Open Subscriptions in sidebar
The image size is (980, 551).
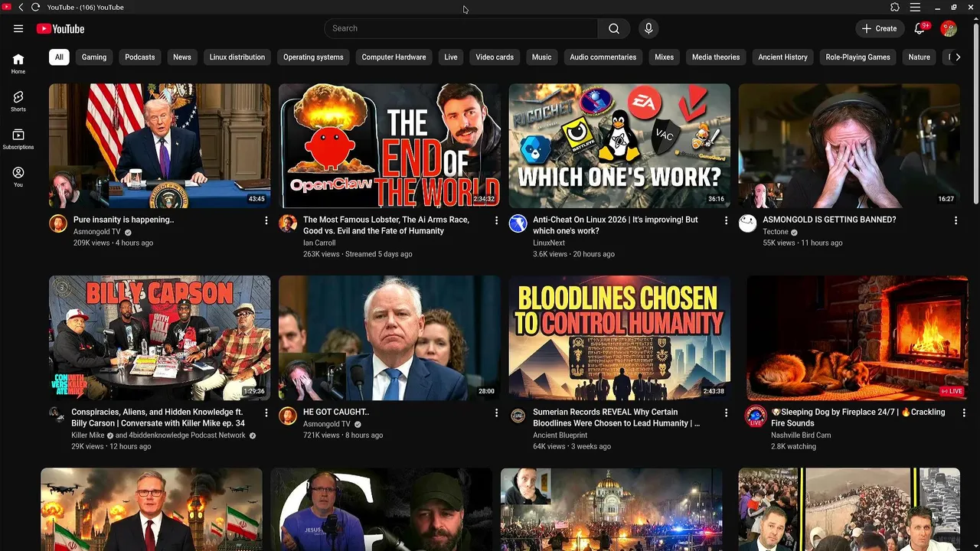tap(18, 139)
